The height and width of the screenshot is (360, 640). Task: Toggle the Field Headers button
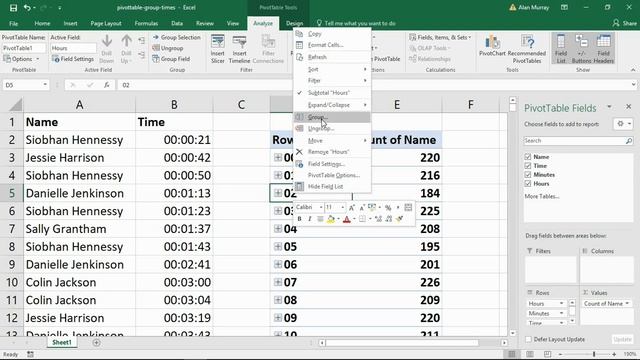click(x=603, y=49)
